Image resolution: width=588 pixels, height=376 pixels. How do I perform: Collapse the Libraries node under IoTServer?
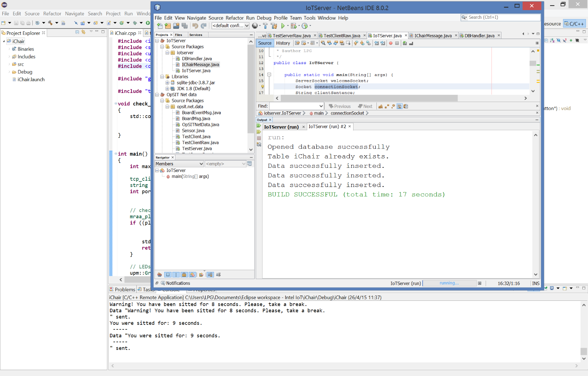[x=162, y=77]
